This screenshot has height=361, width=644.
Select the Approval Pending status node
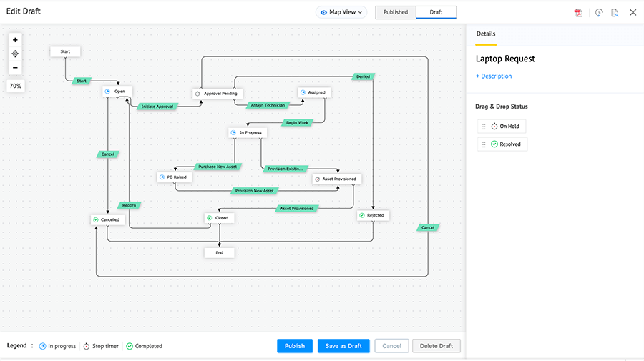pos(218,94)
